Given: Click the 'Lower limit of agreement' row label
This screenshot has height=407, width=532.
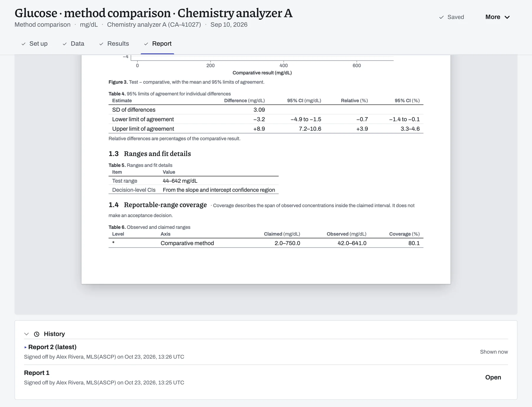Looking at the screenshot, I should (143, 119).
